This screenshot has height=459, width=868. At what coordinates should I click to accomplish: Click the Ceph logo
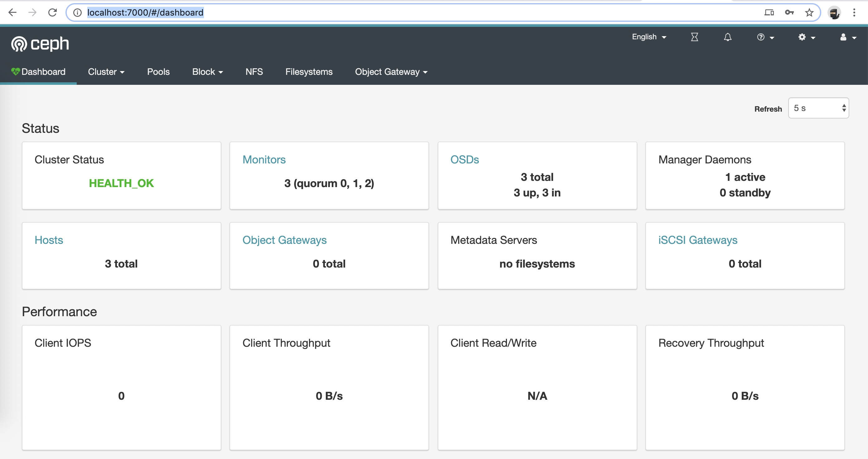pos(40,44)
